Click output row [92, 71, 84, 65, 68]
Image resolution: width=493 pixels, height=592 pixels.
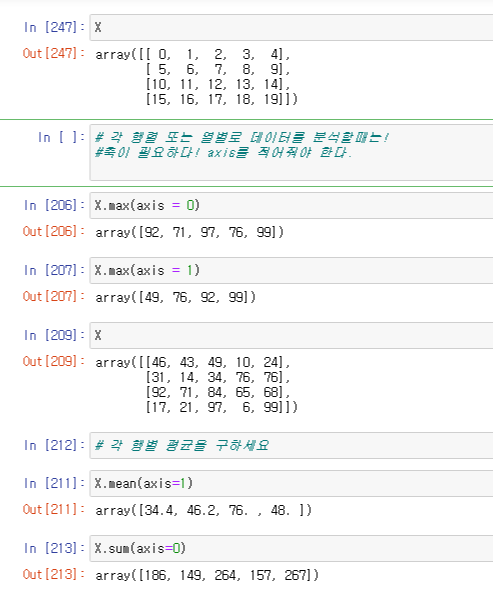point(218,393)
